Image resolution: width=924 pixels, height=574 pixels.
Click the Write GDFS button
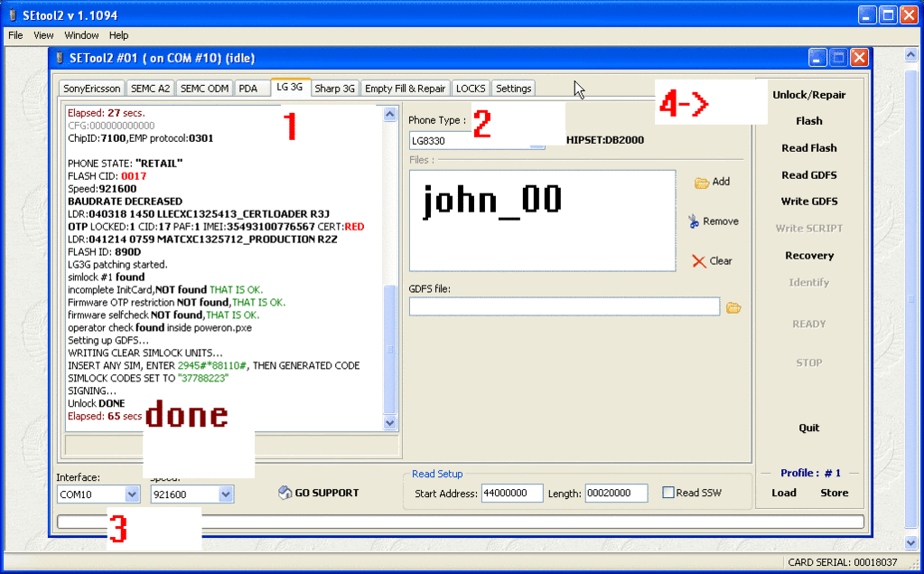coord(809,202)
